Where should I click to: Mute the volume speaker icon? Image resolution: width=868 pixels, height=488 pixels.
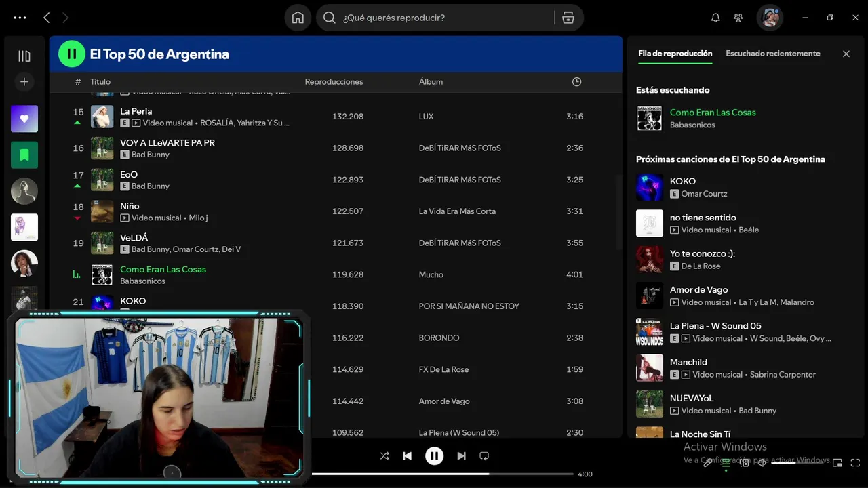tap(762, 463)
